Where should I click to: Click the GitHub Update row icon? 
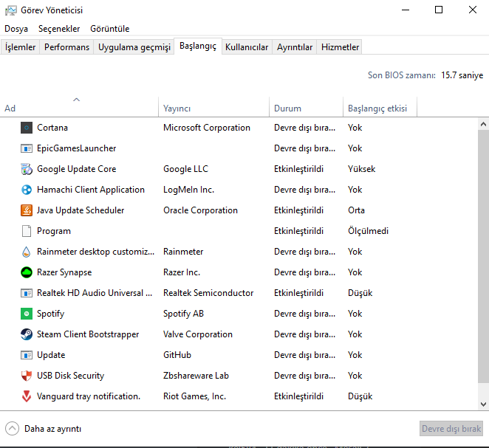coord(27,355)
